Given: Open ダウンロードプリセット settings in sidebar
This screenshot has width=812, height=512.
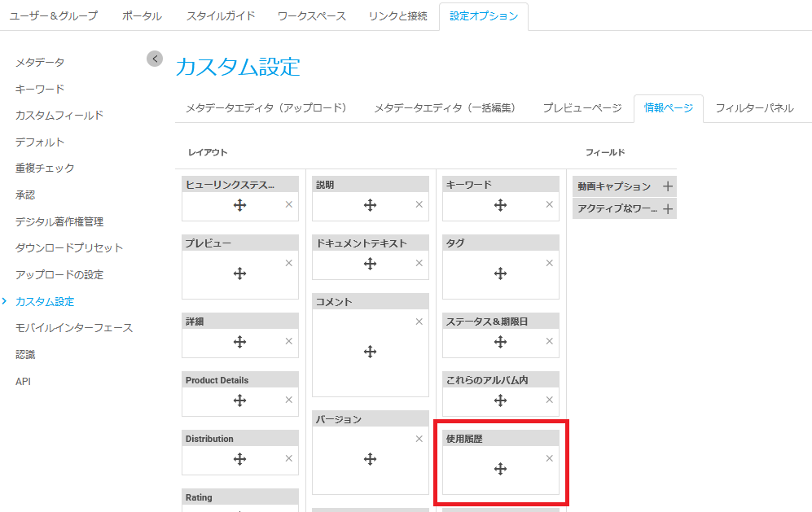Looking at the screenshot, I should click(x=69, y=248).
